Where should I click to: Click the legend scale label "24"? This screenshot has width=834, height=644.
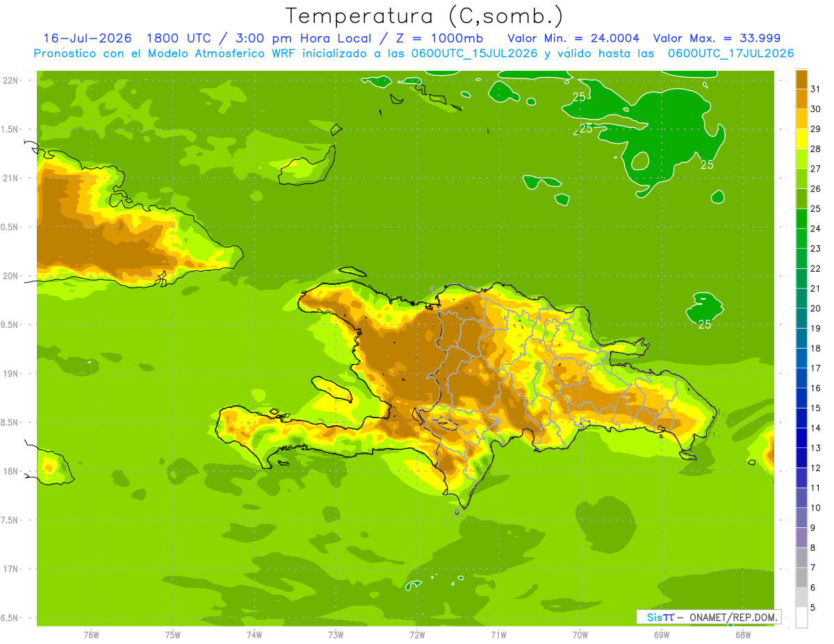tap(815, 229)
